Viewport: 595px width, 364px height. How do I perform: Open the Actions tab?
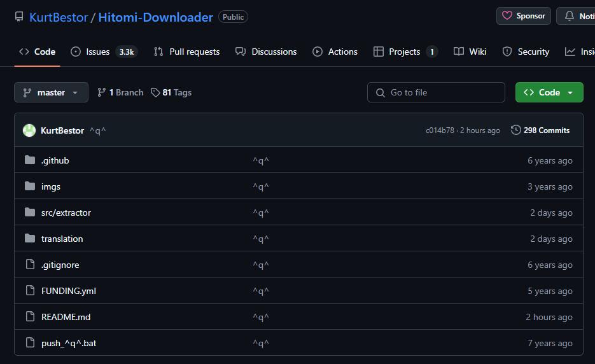point(335,52)
